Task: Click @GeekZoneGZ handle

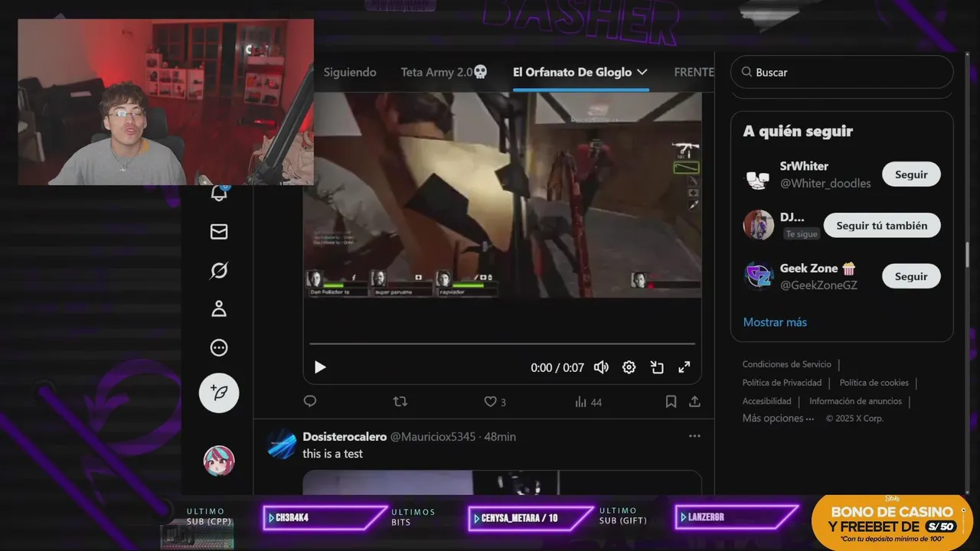Action: (818, 285)
